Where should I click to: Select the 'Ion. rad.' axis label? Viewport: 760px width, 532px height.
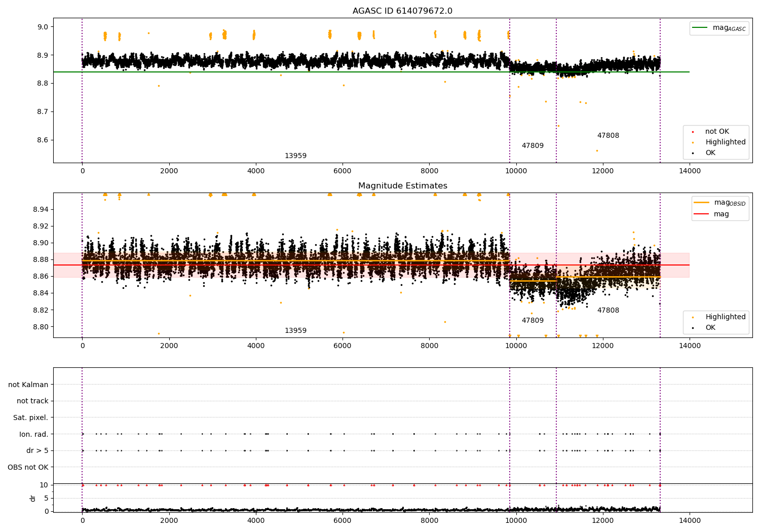[x=34, y=434]
